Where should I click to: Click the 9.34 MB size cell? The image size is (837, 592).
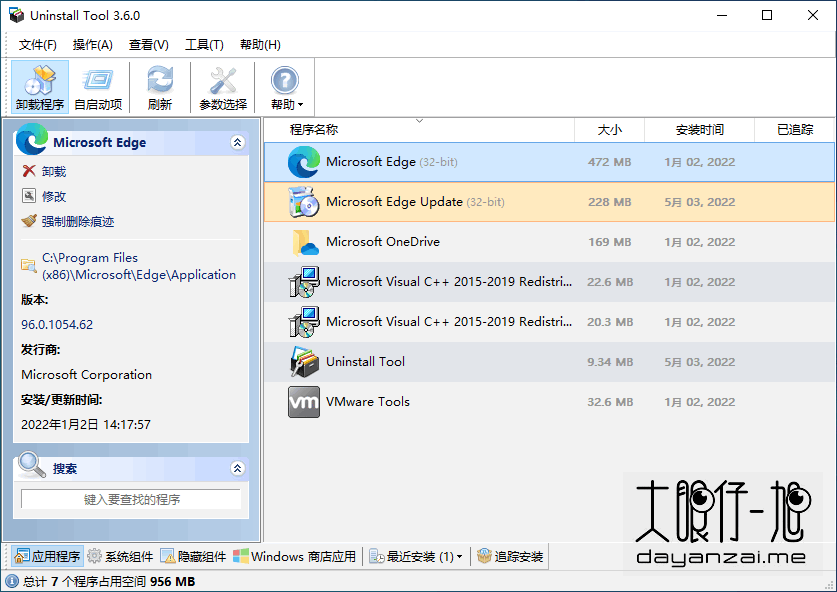[x=610, y=362]
